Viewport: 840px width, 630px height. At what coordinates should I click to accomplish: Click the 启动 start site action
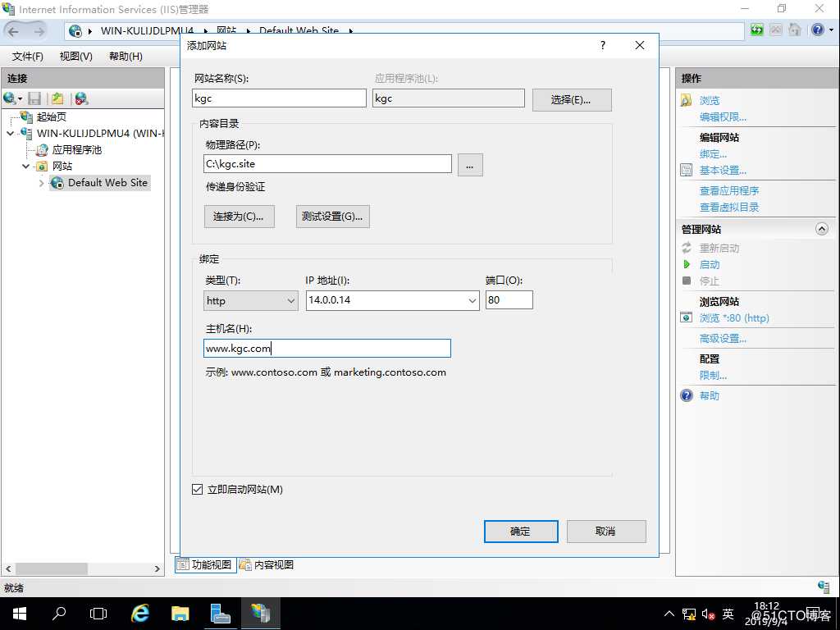710,265
